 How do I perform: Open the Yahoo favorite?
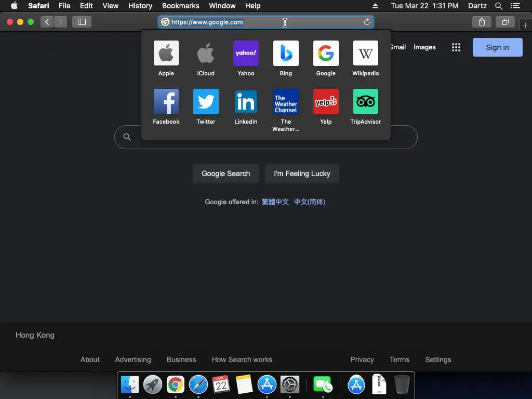(x=246, y=58)
